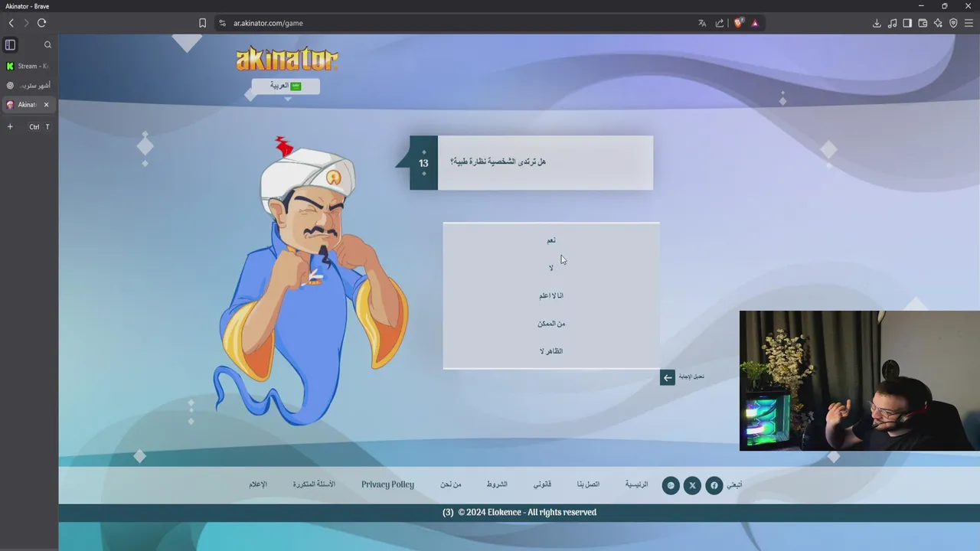Switch to the Stream Kick tab
This screenshot has height=551, width=980.
tap(29, 67)
